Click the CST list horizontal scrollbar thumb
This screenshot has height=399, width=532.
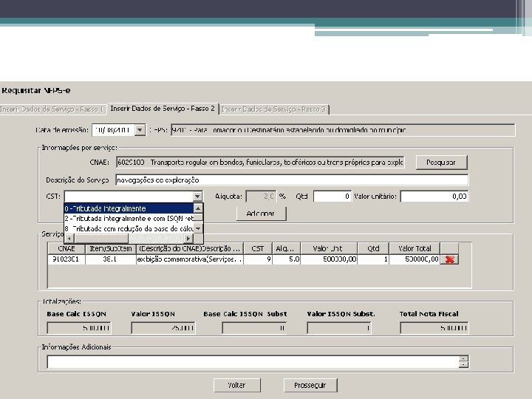[101, 238]
